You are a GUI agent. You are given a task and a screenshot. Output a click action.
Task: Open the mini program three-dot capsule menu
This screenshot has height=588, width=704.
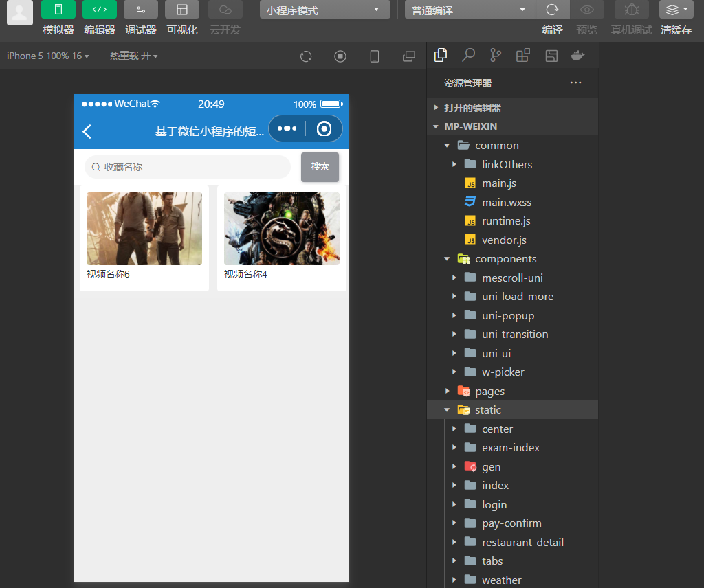287,128
